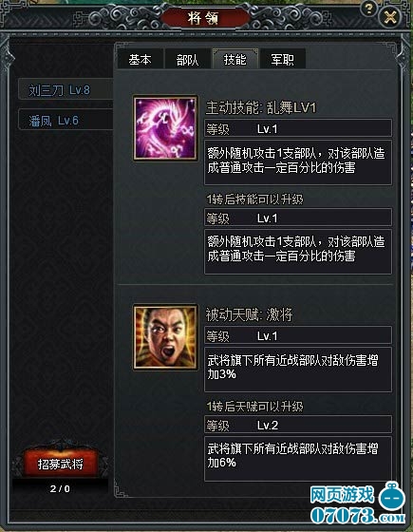Click the 被动天赋: 激将 title

point(249,314)
